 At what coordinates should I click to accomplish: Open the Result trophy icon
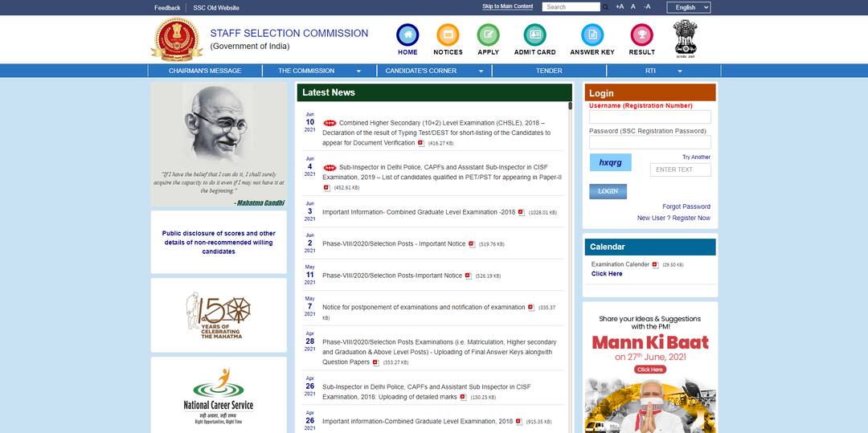point(641,35)
